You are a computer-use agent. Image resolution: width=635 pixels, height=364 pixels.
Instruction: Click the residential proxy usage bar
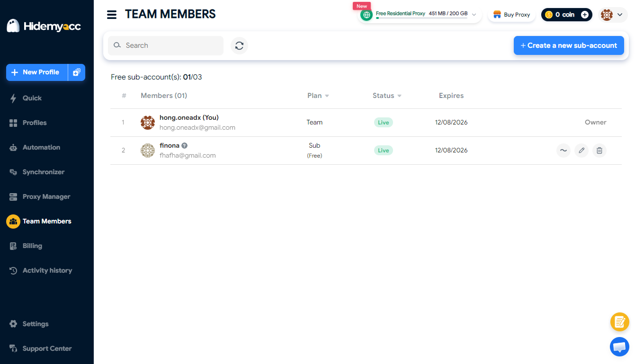pyautogui.click(x=421, y=18)
